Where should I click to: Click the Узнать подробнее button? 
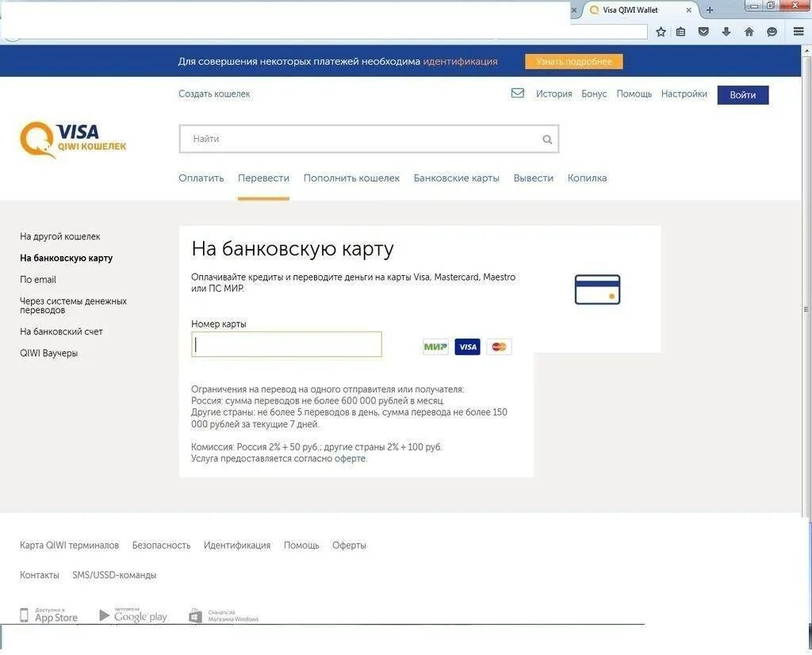tap(574, 61)
